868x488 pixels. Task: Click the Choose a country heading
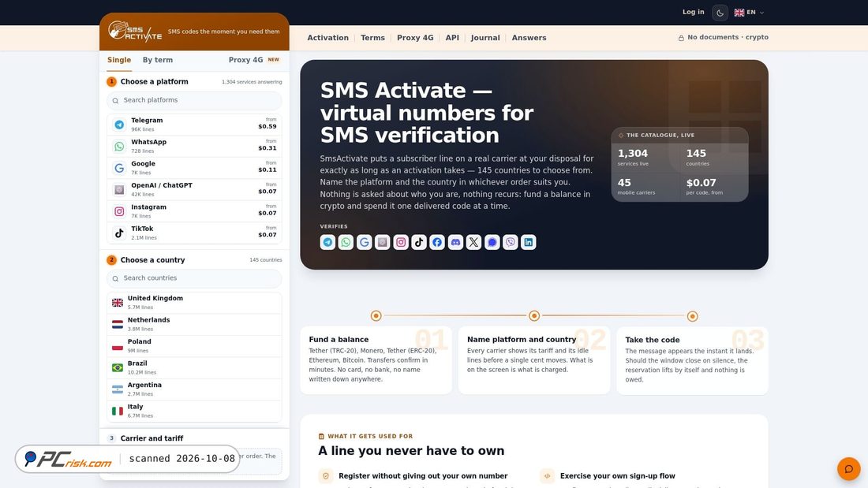[153, 260]
